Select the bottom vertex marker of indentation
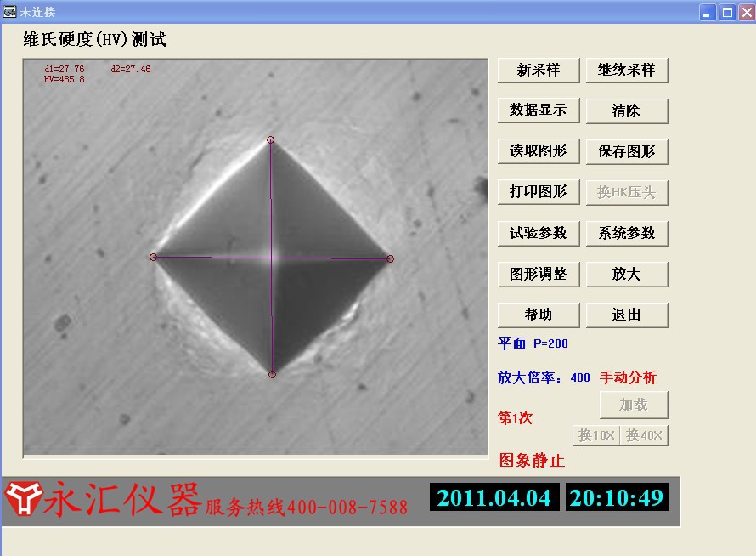The height and width of the screenshot is (556, 756). point(272,374)
